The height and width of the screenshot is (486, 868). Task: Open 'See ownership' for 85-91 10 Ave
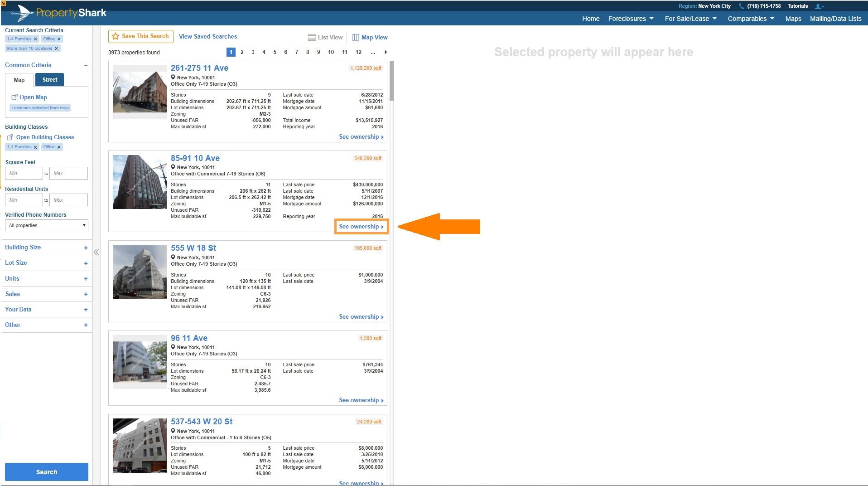tap(361, 226)
